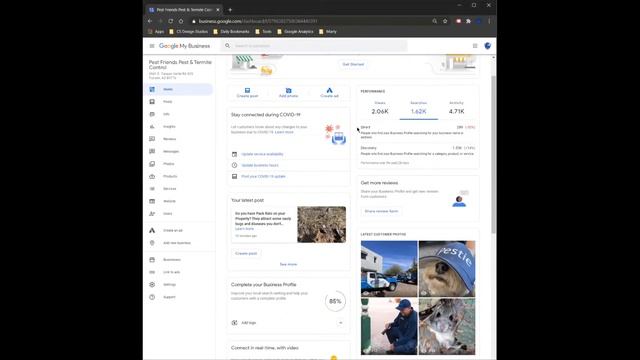Focus the Search locations field
640x360 pixels.
click(315, 46)
